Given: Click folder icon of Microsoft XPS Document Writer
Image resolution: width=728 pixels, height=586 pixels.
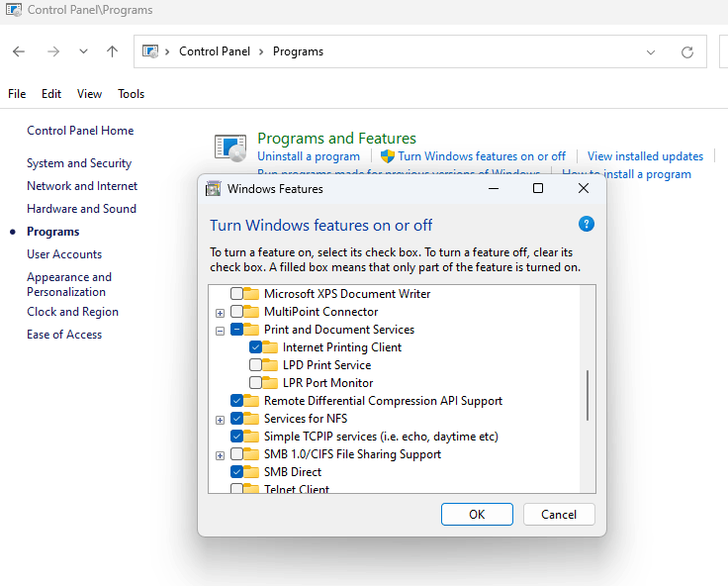Looking at the screenshot, I should [251, 294].
